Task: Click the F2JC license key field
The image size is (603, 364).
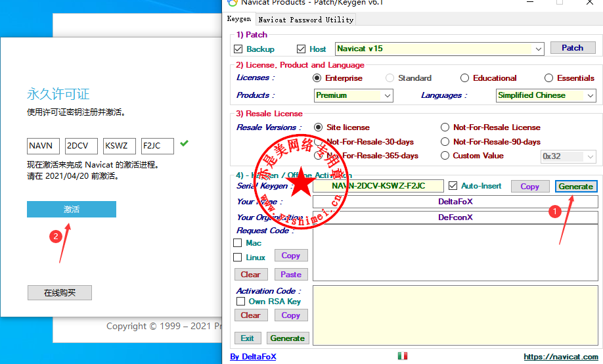Action: click(157, 146)
